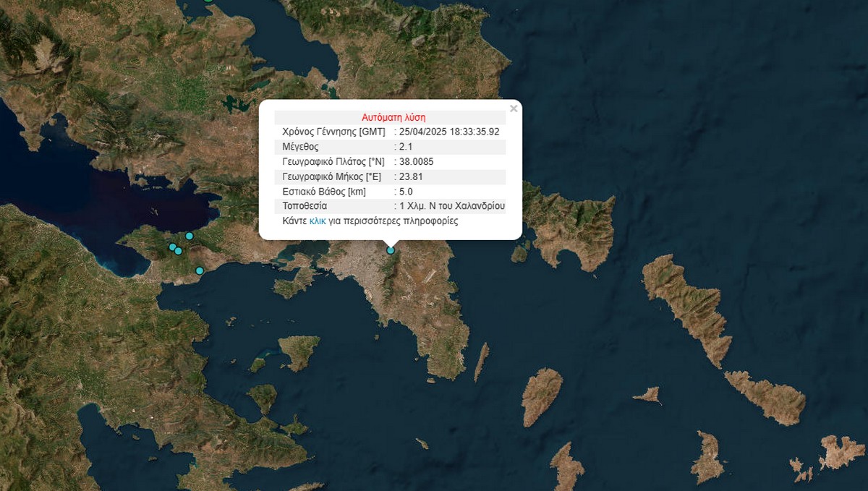Close the earthquake info popup

click(514, 108)
